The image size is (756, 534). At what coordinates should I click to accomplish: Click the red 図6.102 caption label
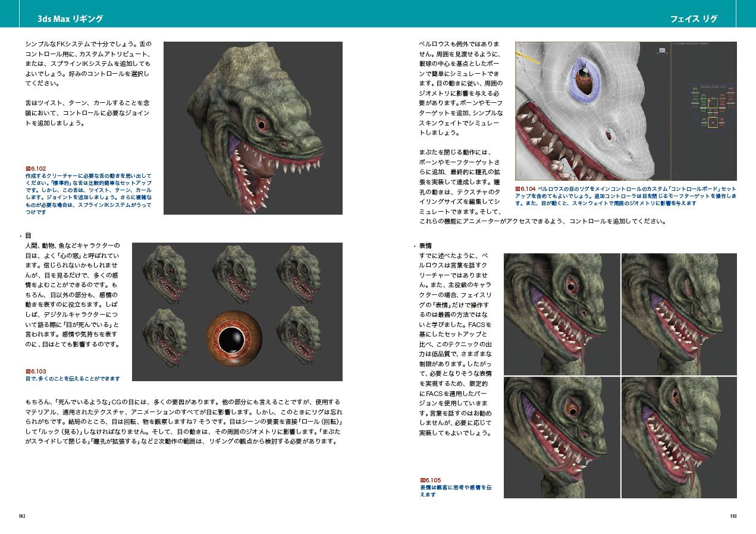coord(36,169)
